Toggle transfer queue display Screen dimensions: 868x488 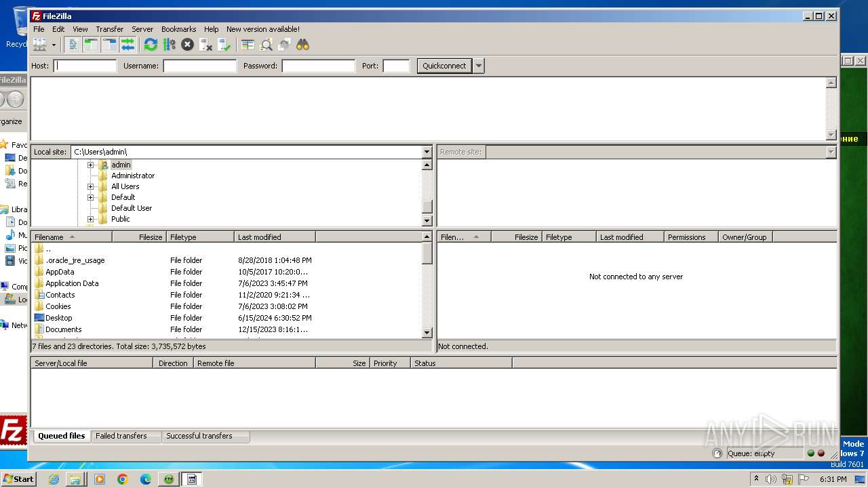127,45
